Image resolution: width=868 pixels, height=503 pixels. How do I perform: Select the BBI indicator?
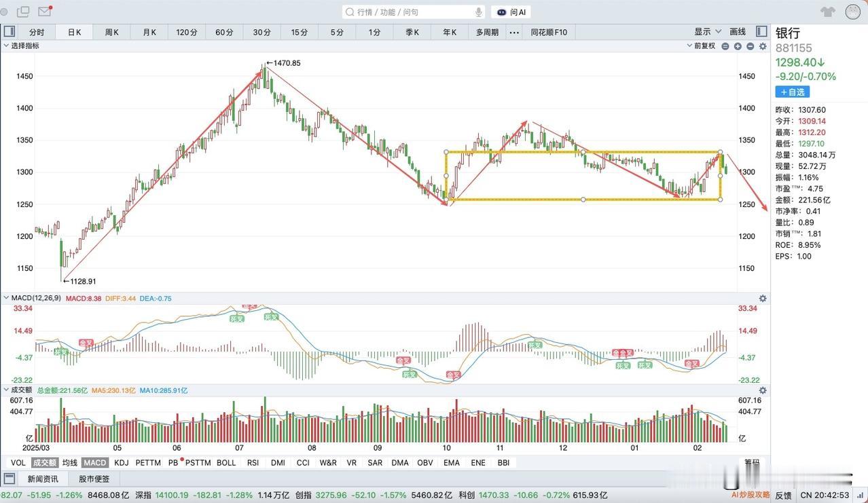(x=503, y=463)
